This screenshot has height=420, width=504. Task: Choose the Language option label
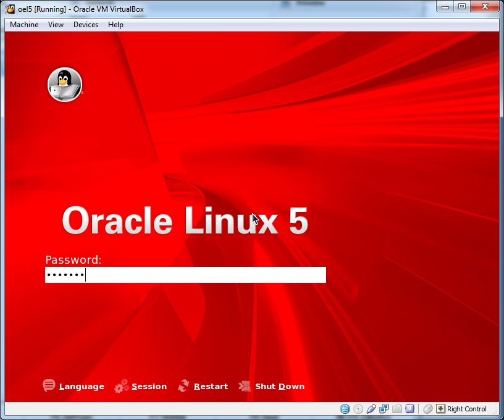(82, 386)
